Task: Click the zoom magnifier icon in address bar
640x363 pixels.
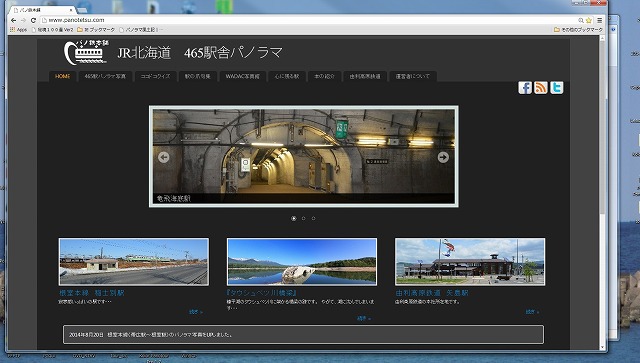Action: (581, 20)
